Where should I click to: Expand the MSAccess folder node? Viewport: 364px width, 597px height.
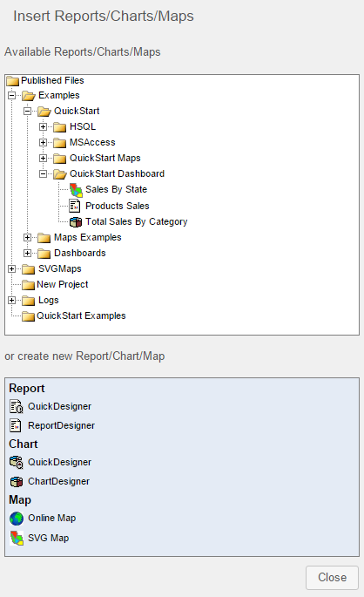click(x=43, y=142)
